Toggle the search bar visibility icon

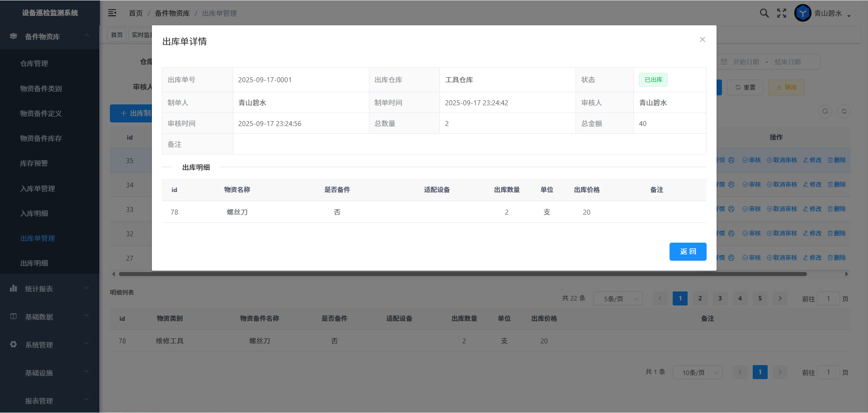[825, 112]
